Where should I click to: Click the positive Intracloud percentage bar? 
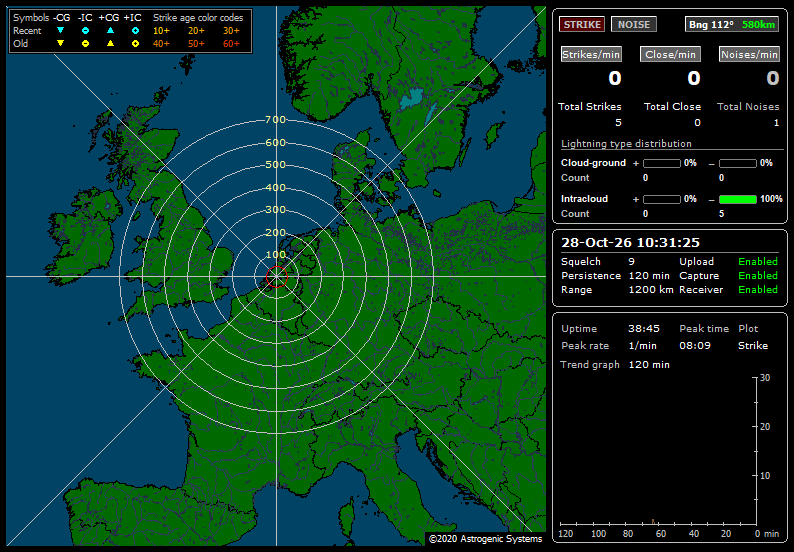[x=662, y=199]
